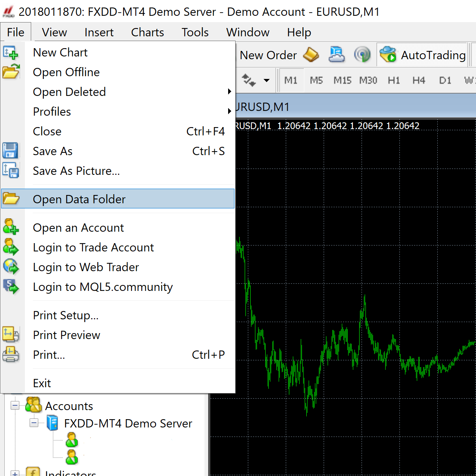Choose Open Offline menu entry
The height and width of the screenshot is (476, 476).
point(118,72)
